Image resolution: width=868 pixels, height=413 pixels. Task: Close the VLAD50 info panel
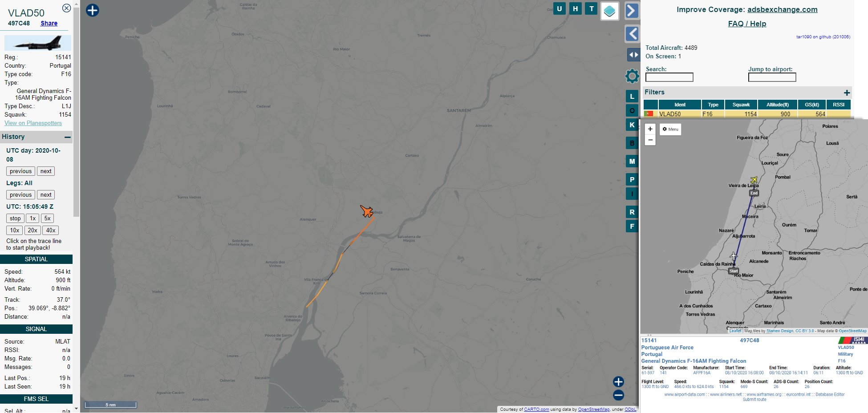(66, 8)
